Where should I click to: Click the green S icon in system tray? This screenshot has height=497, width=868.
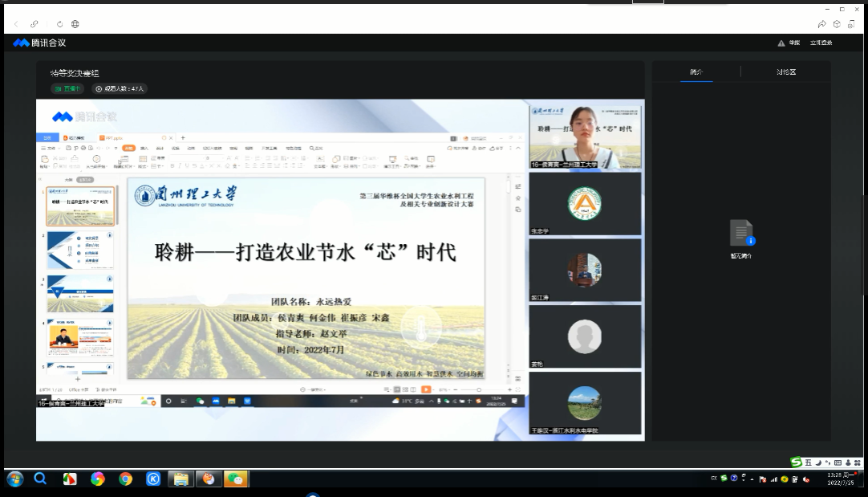click(724, 479)
